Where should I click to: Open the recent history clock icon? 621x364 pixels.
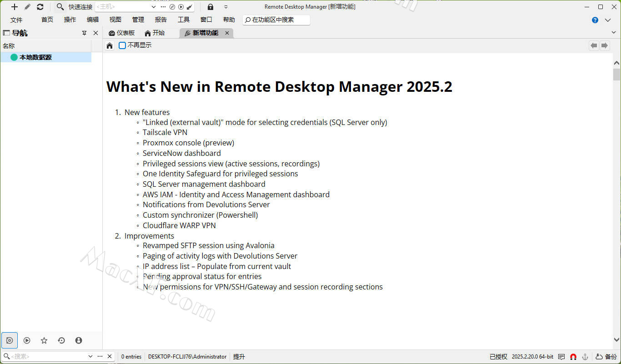coord(61,340)
